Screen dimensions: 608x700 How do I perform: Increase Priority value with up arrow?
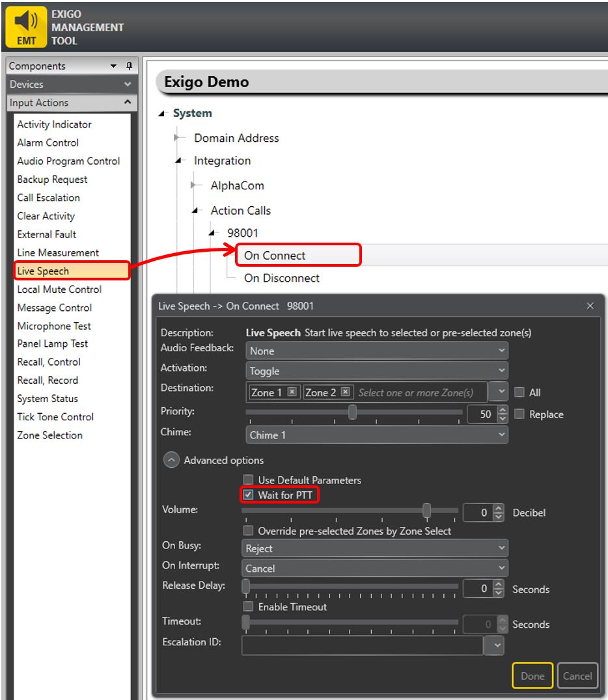coord(503,410)
